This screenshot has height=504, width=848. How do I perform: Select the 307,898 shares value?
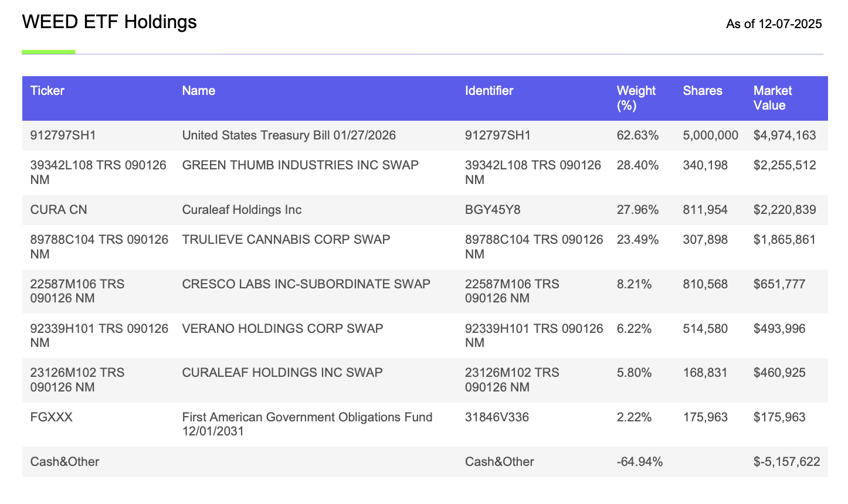point(705,240)
